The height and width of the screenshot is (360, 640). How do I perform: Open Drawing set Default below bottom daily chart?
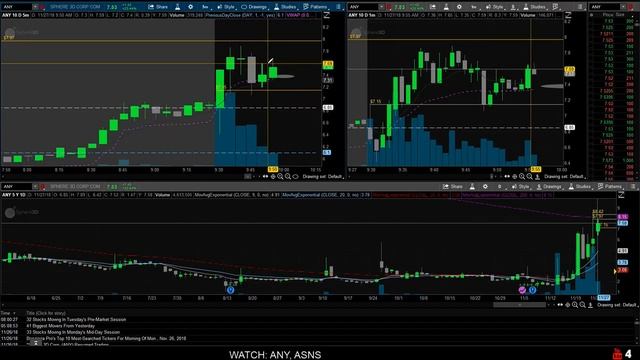click(x=618, y=305)
